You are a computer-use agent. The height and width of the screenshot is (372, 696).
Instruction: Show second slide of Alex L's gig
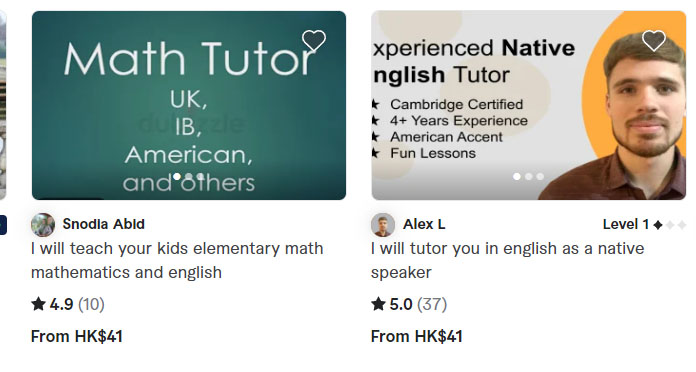point(528,177)
